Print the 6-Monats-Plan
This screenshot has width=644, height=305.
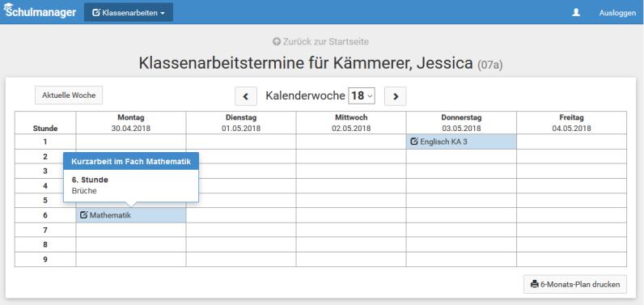click(x=575, y=284)
